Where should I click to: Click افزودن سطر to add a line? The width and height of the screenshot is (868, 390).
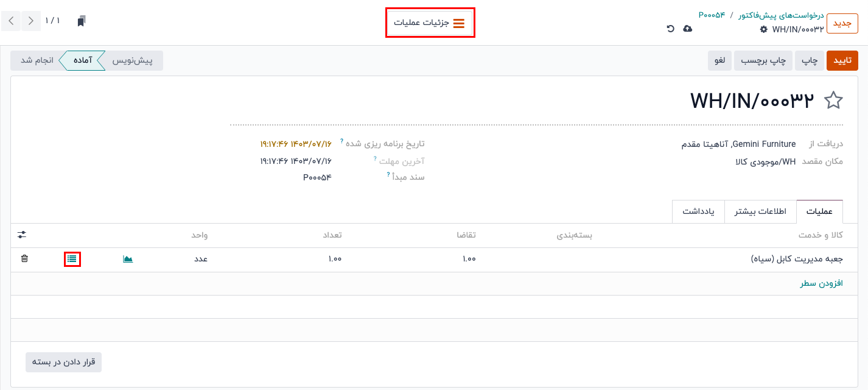pos(821,283)
